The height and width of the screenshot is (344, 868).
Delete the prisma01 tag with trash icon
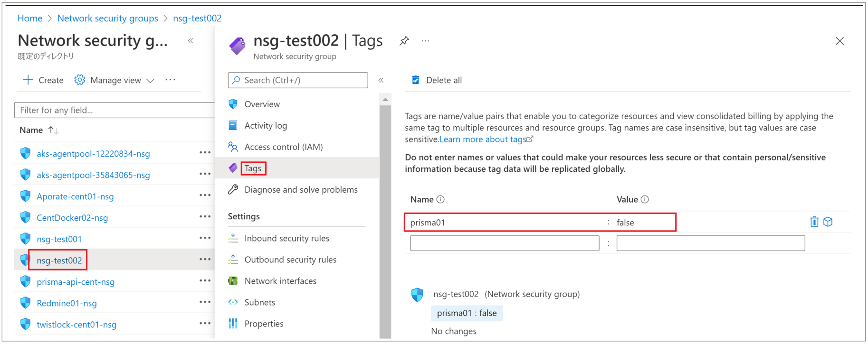point(814,222)
